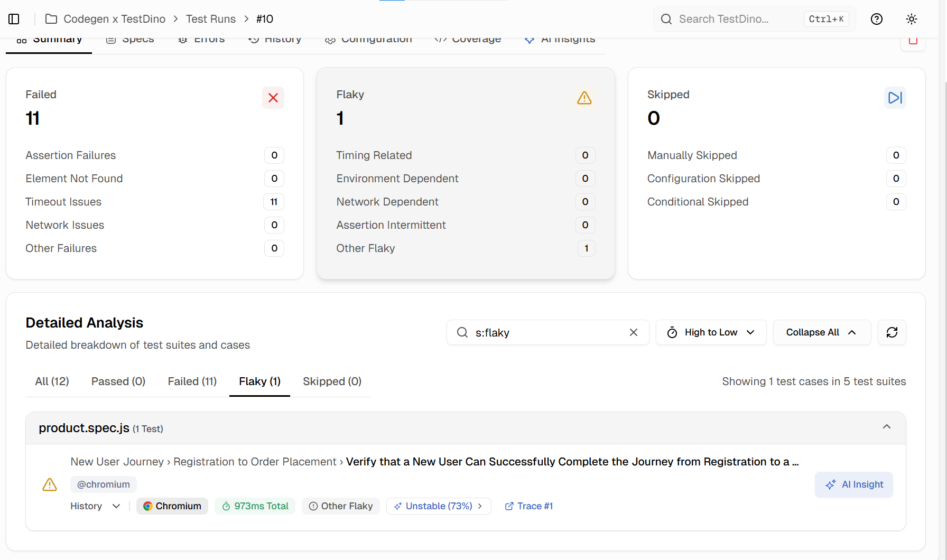Open the help question mark icon
947x560 pixels.
click(876, 19)
